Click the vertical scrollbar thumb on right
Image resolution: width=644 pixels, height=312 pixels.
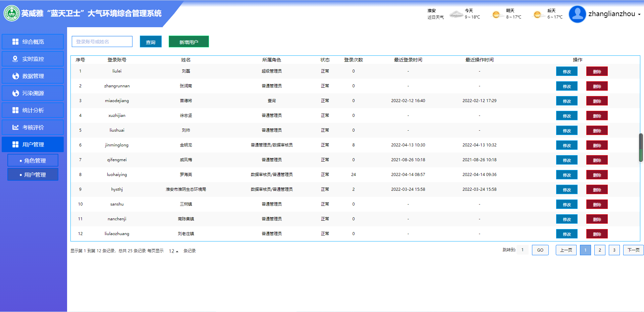click(641, 147)
